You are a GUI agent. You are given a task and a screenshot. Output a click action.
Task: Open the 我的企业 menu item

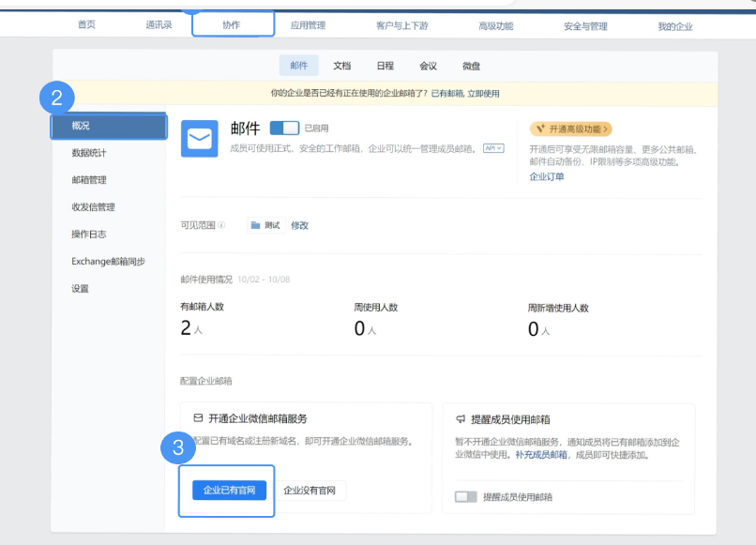(674, 26)
